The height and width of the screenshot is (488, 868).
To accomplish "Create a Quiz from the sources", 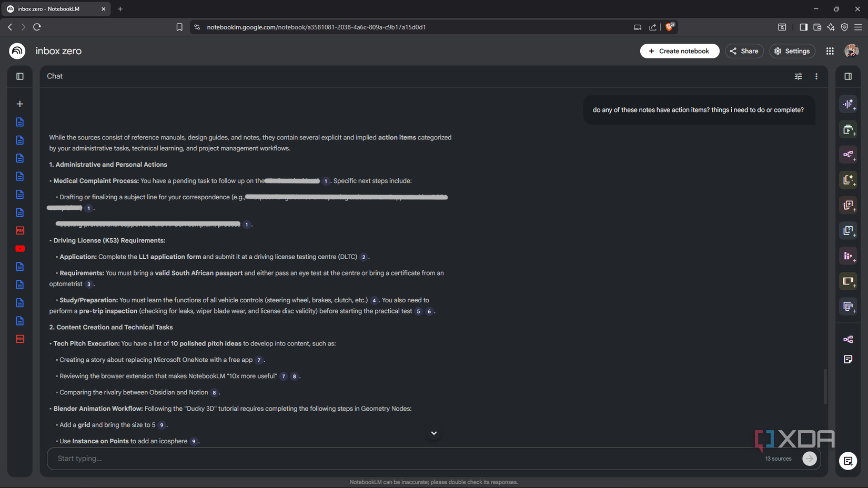I will 848,230.
